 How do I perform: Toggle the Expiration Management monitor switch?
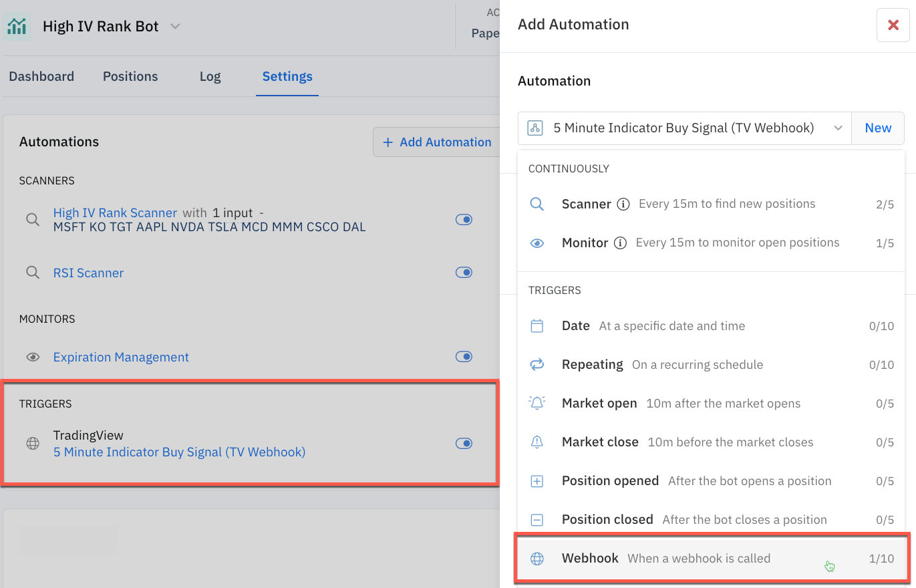(464, 357)
